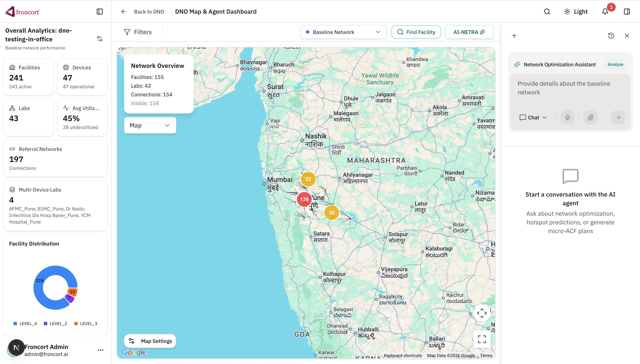The image size is (640, 364).
Task: Click the notifications bell with 3 alerts
Action: coord(605,12)
